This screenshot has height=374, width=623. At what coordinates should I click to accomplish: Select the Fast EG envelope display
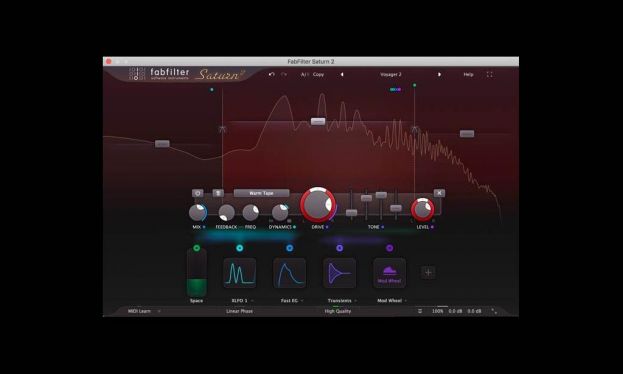[x=290, y=273]
